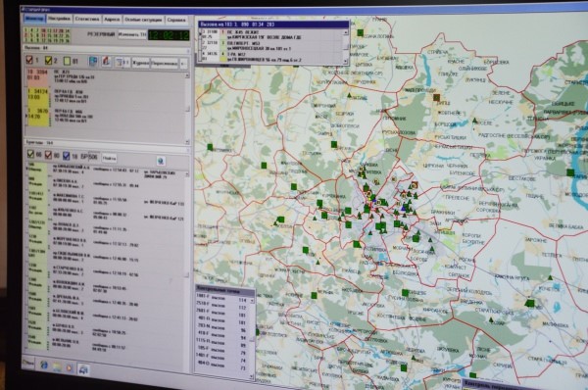Click the Найти button beside БР field
This screenshot has width=588, height=390.
click(x=109, y=158)
